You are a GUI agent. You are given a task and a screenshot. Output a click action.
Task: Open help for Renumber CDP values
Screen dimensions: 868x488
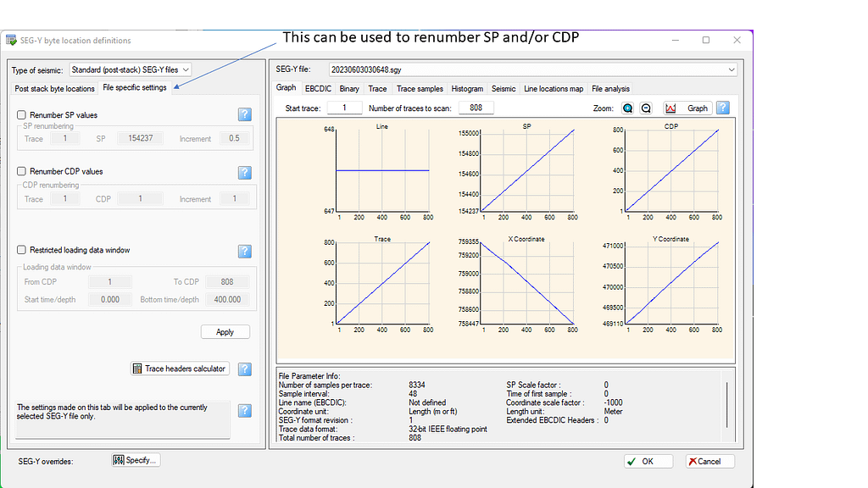(244, 172)
